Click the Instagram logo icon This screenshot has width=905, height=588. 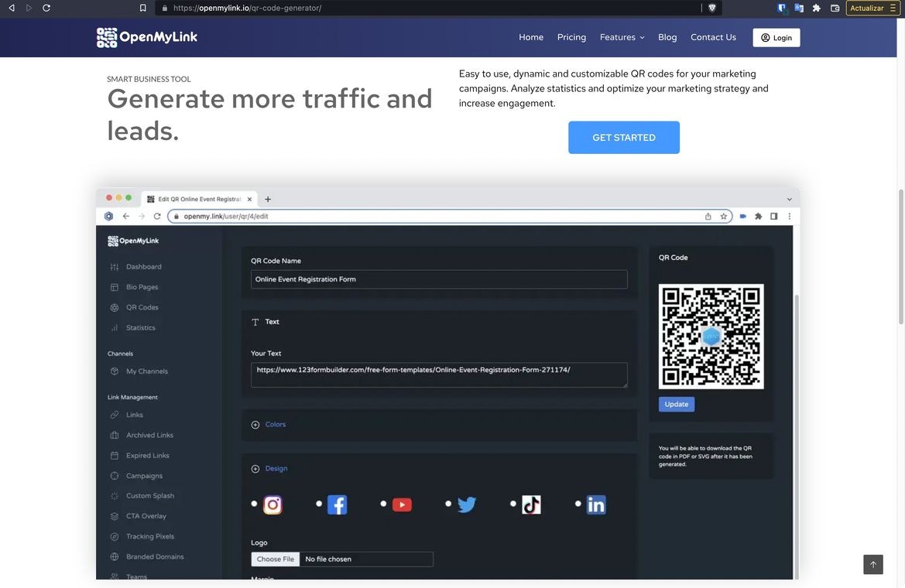pos(273,505)
